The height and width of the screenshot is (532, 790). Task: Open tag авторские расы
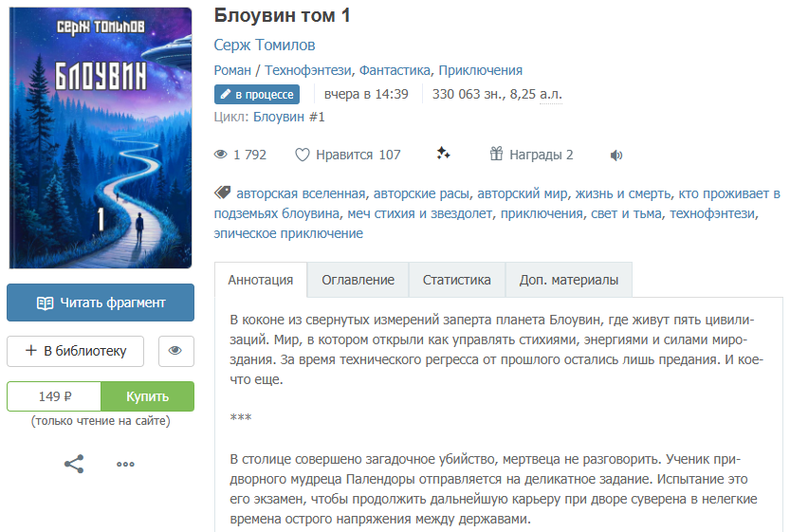(421, 193)
